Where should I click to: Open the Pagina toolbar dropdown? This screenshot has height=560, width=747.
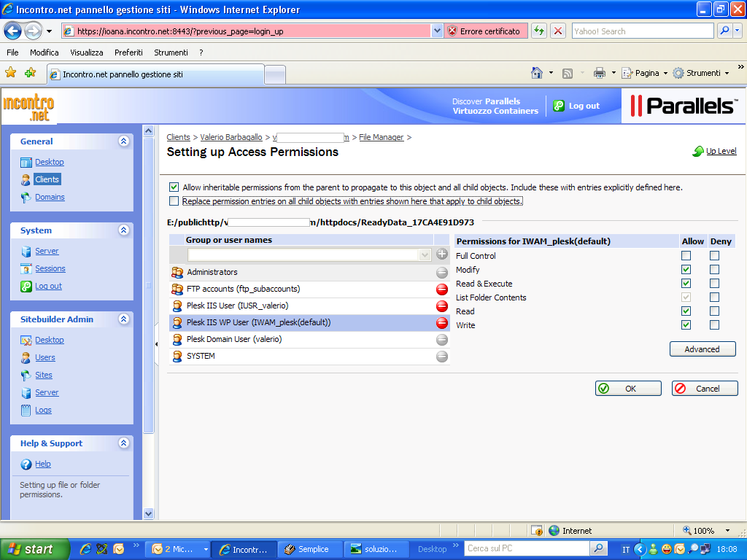pos(665,74)
